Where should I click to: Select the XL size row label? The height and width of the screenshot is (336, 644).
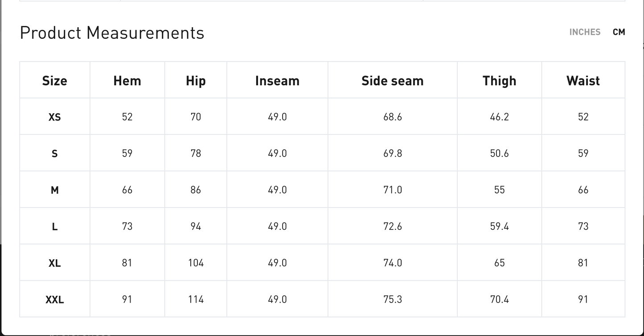tap(54, 264)
